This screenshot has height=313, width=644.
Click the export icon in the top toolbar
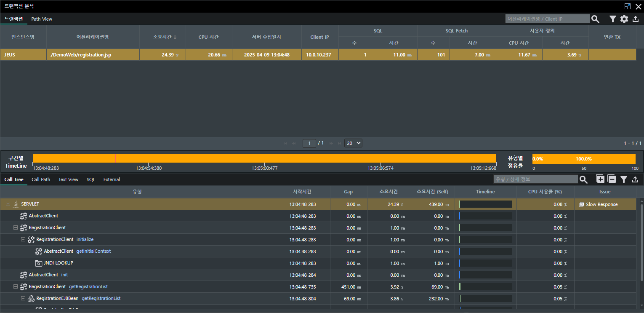636,19
